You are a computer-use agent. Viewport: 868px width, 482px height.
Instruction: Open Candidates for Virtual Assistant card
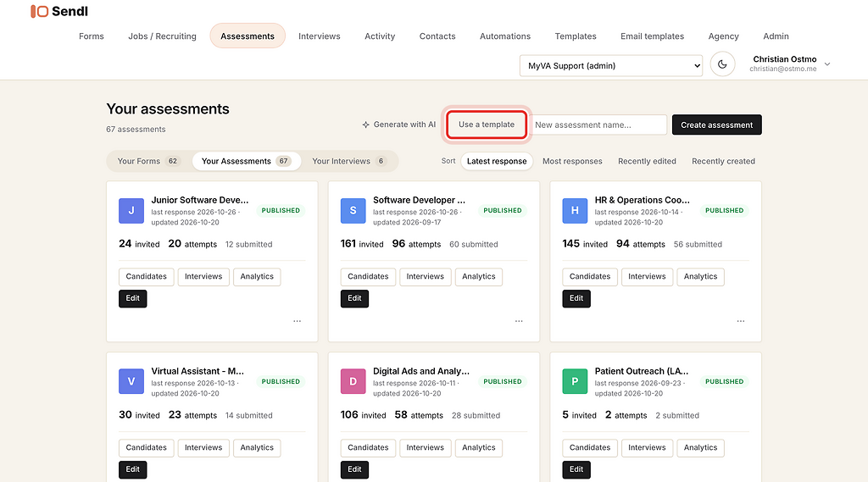[146, 447]
